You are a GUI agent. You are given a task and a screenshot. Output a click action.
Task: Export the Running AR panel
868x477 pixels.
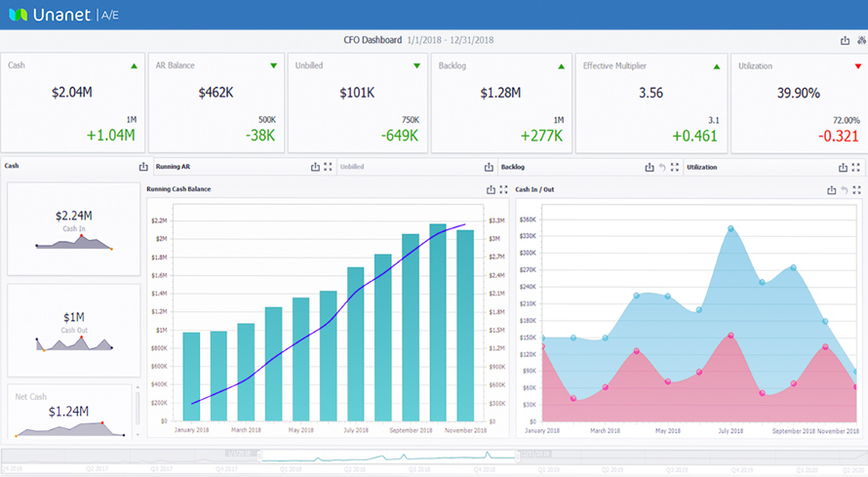tap(315, 167)
